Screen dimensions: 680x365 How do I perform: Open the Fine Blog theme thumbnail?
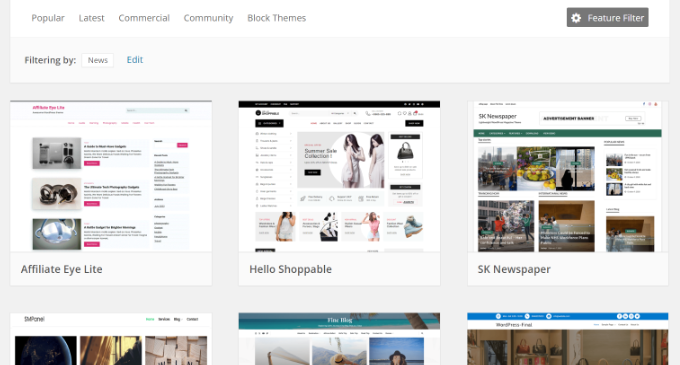(339, 339)
